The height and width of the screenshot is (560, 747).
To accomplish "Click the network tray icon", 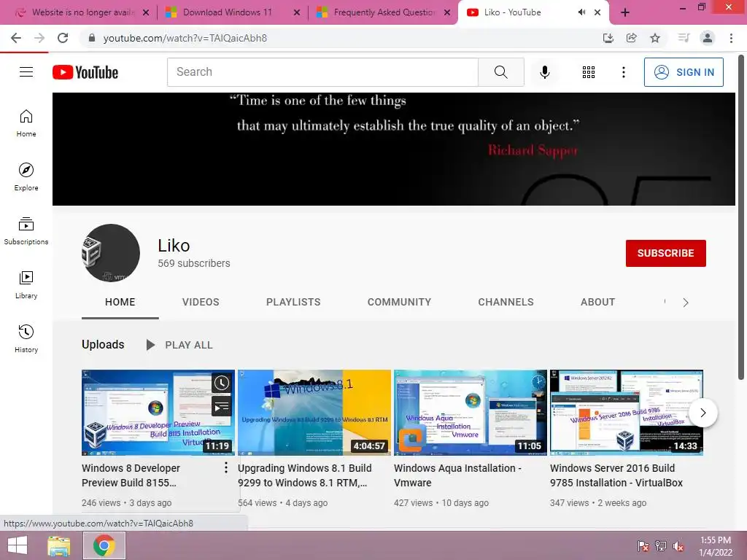I will coord(660,546).
